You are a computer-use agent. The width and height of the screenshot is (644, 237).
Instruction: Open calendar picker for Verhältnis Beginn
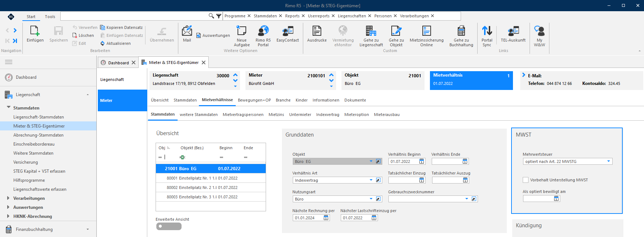click(422, 161)
